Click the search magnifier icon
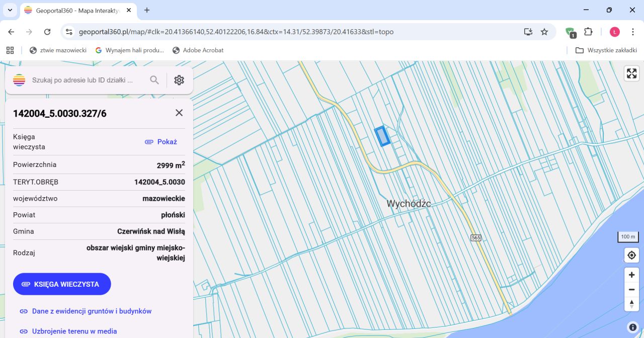644x338 pixels. (154, 80)
